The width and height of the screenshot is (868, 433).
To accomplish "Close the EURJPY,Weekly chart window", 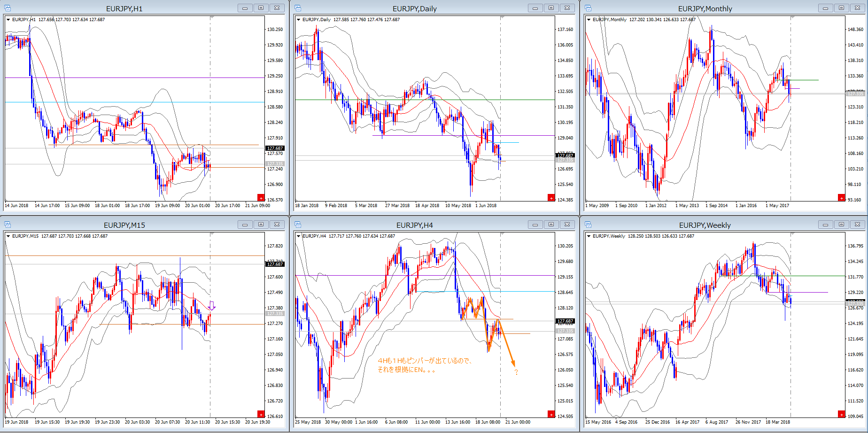I will 857,224.
